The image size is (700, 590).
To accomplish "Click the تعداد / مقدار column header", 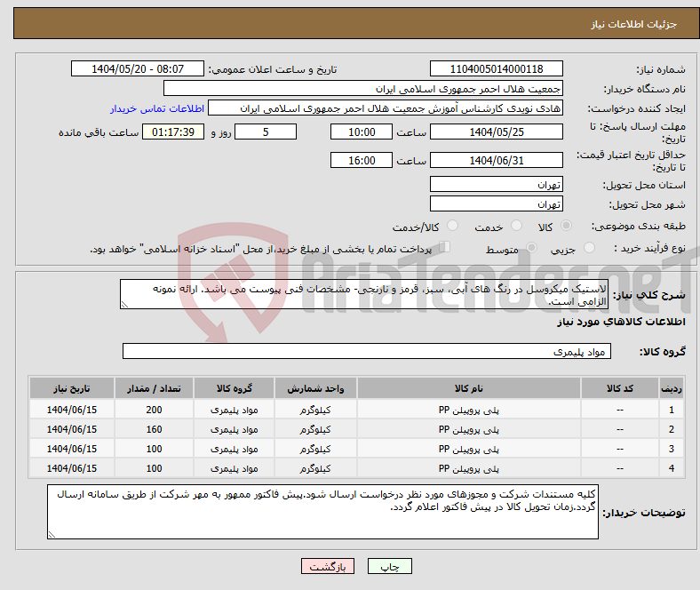I will click(154, 389).
